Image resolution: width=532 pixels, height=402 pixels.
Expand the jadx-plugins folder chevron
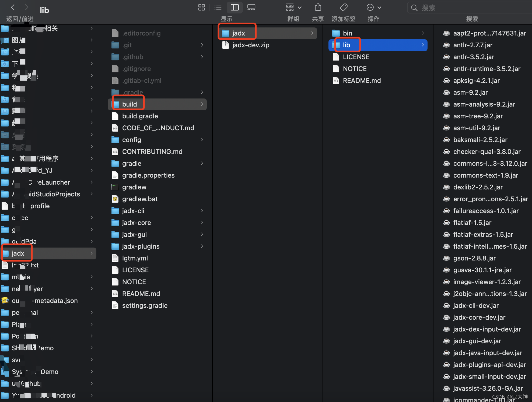pyautogui.click(x=202, y=246)
